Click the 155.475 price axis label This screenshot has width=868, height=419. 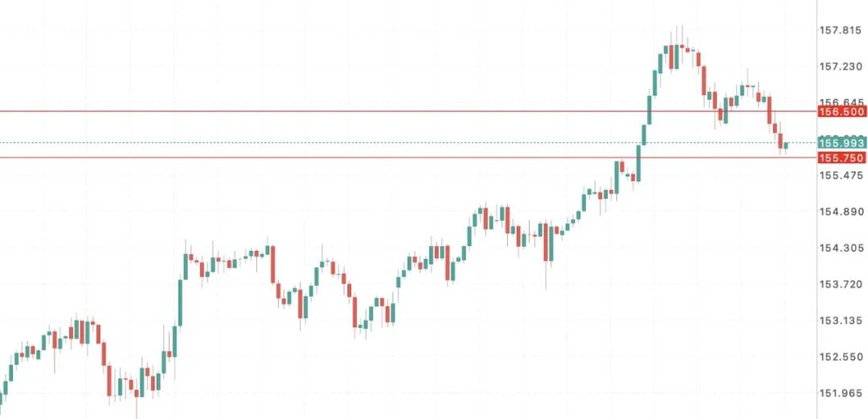pyautogui.click(x=840, y=175)
